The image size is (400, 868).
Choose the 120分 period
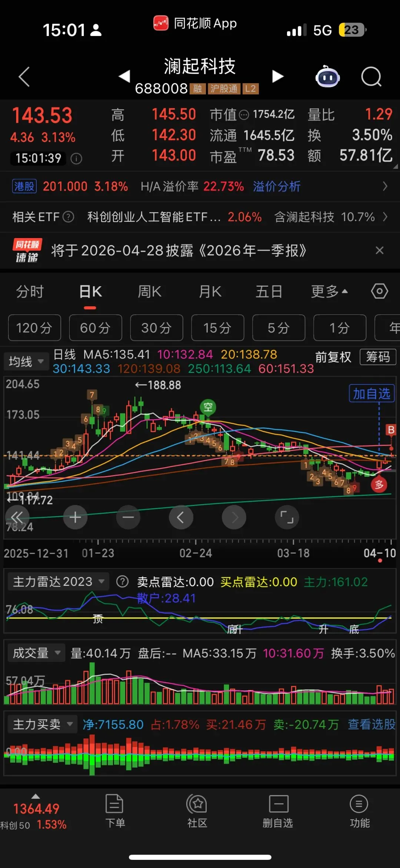pyautogui.click(x=34, y=328)
